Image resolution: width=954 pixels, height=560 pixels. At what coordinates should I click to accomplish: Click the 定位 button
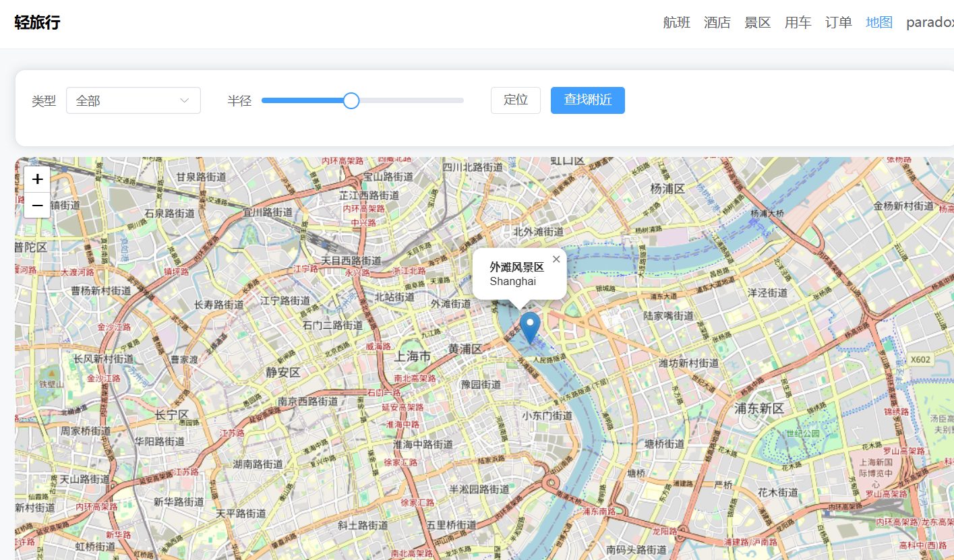(x=515, y=100)
